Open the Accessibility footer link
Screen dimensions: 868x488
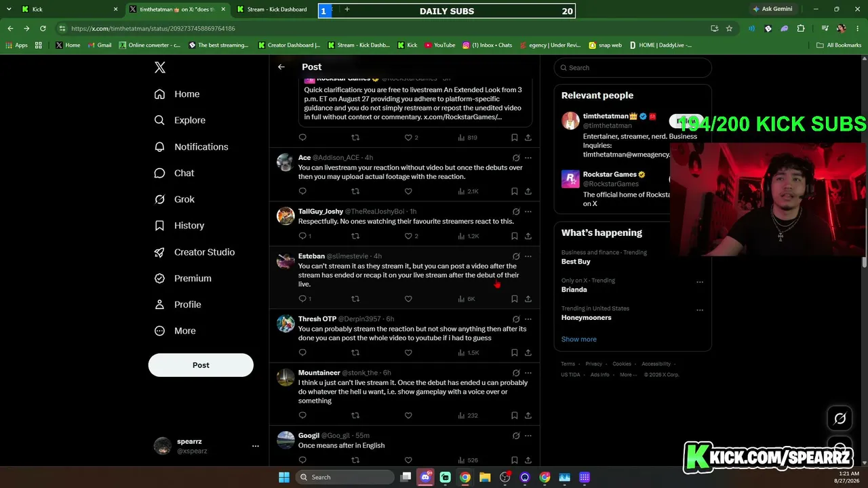pyautogui.click(x=656, y=364)
